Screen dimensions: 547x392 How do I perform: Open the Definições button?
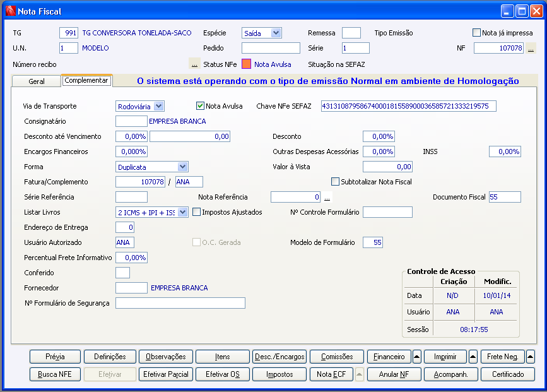pyautogui.click(x=110, y=357)
